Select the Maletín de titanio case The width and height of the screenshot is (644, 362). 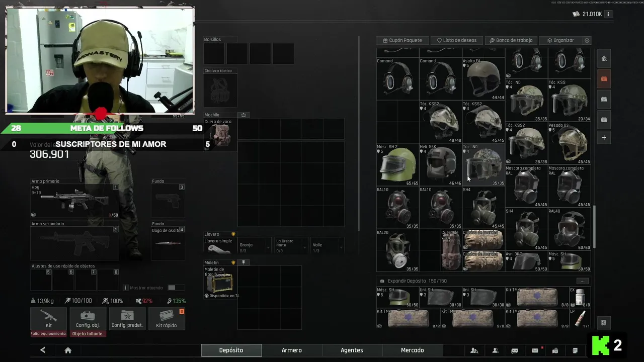click(x=220, y=282)
